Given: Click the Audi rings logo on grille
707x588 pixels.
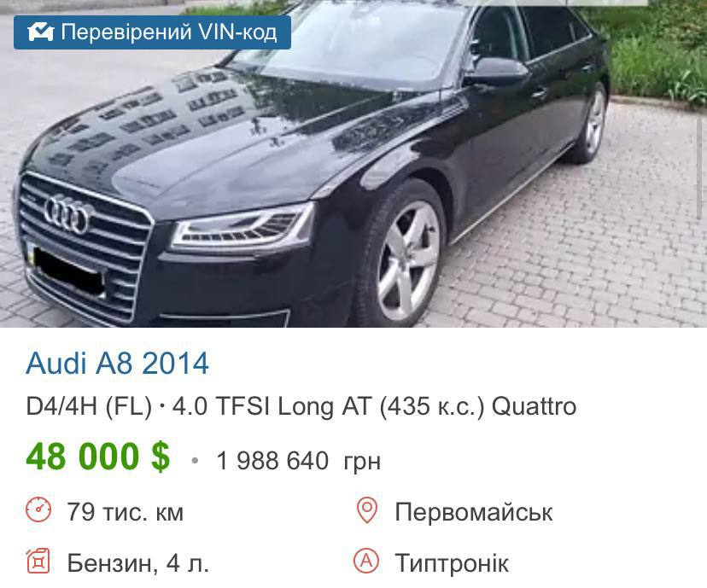Looking at the screenshot, I should tap(67, 213).
